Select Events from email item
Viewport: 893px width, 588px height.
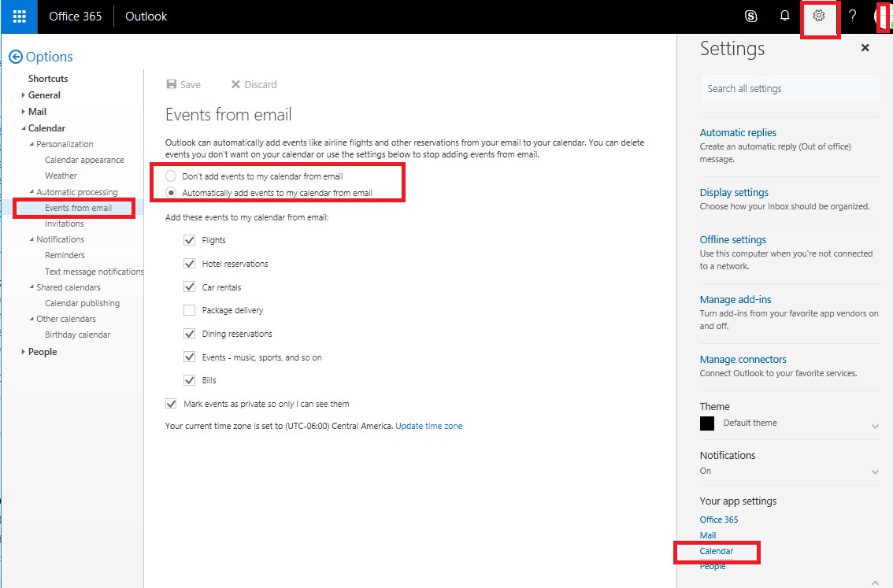click(79, 208)
